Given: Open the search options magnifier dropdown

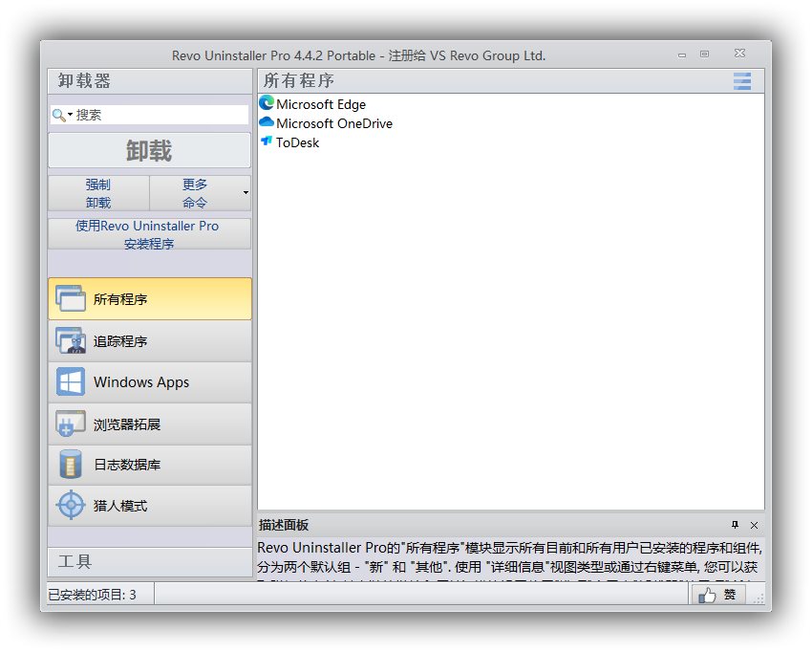Looking at the screenshot, I should [x=62, y=115].
